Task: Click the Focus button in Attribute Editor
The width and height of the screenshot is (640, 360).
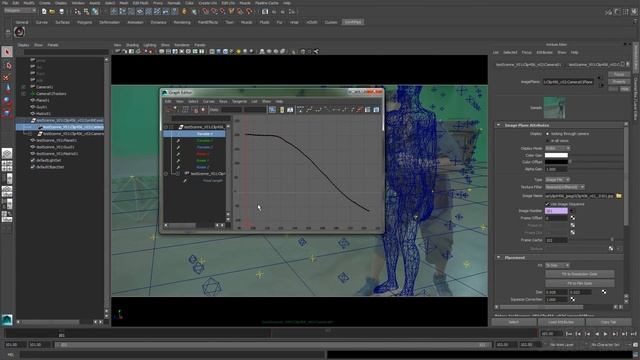Action: 619,74
